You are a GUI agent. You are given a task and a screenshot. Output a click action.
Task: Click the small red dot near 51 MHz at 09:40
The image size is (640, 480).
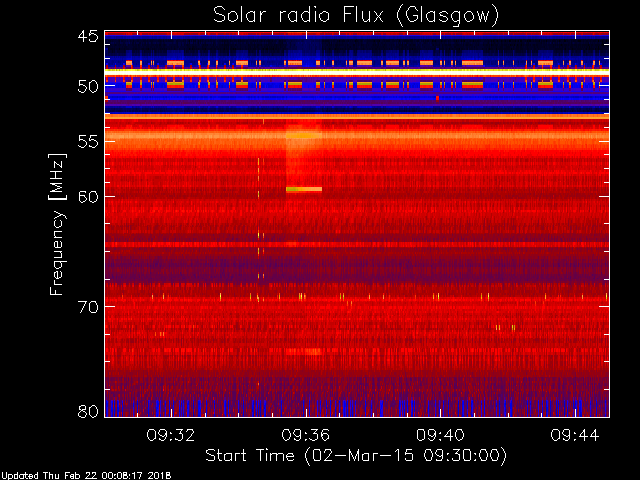pos(437,98)
